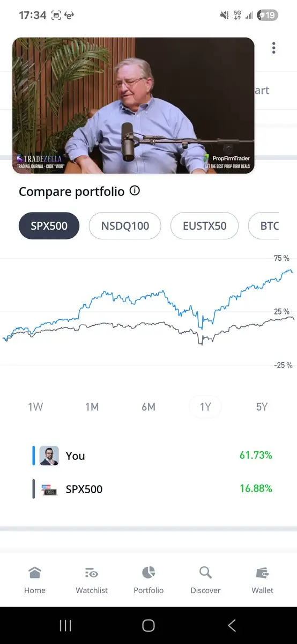The image size is (297, 644).
Task: Select the EUSTX50 comparison chip
Action: point(204,226)
